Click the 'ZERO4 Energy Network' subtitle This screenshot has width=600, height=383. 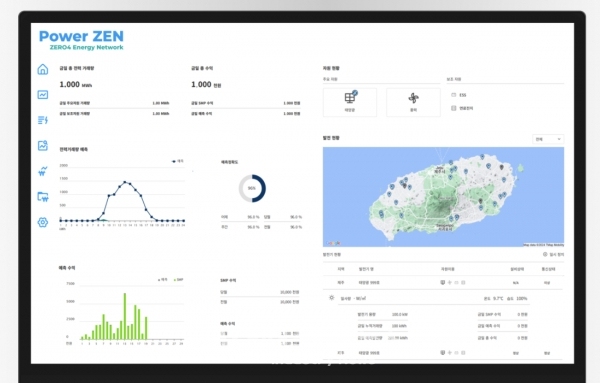pyautogui.click(x=86, y=47)
